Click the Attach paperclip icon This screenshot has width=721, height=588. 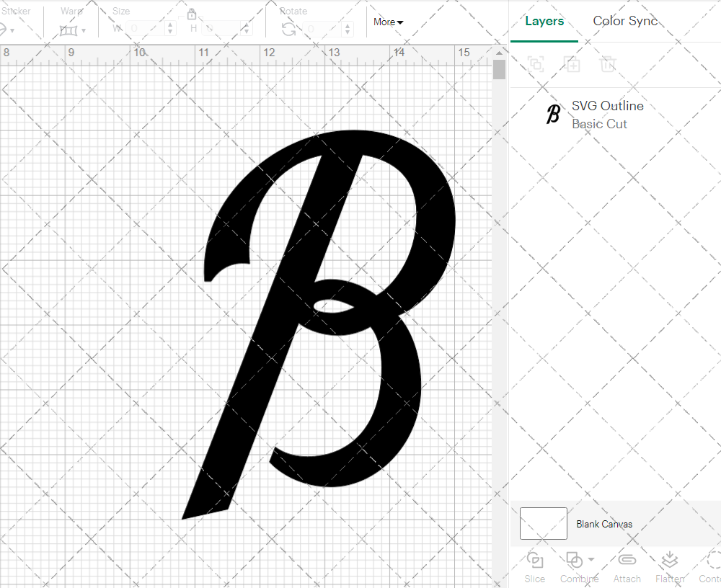[627, 560]
